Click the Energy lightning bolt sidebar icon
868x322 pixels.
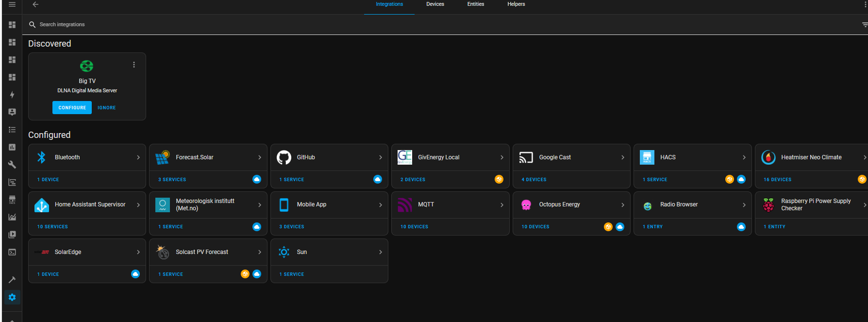point(12,95)
